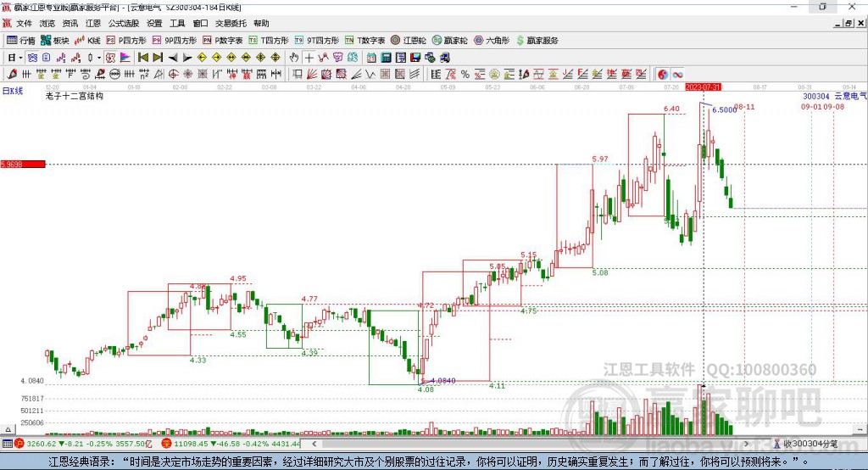Click the horizontal scrollbar right arrow

click(x=746, y=444)
